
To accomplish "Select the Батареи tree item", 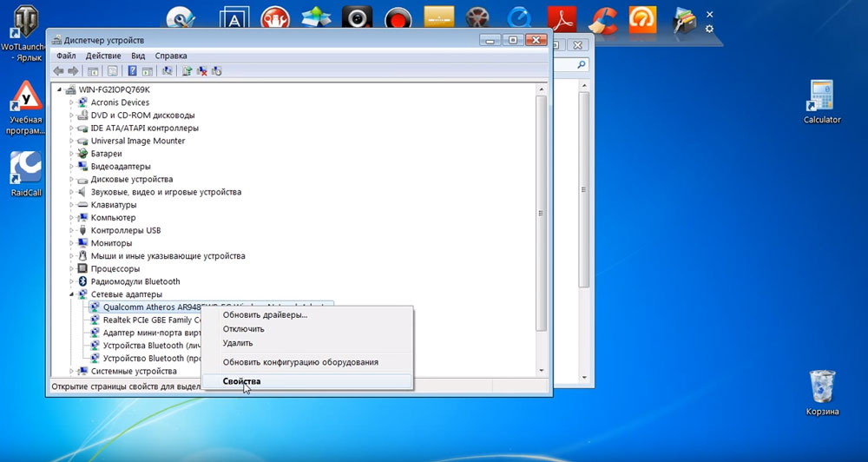I will pyautogui.click(x=106, y=154).
